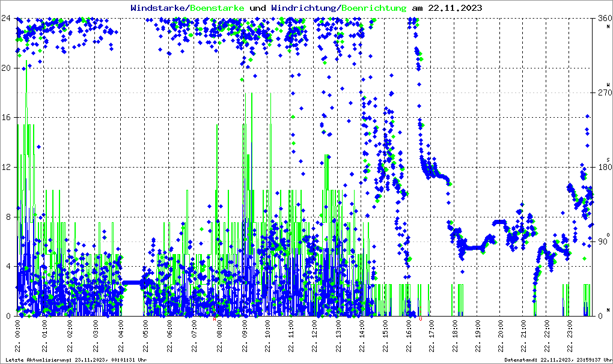This screenshot has height=364, width=613.
Task: Click the green 'Boenstarke' title word
Action: tap(218, 8)
